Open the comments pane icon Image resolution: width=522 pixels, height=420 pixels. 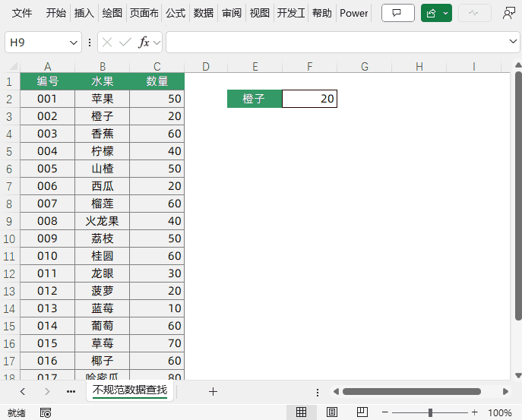(x=397, y=13)
